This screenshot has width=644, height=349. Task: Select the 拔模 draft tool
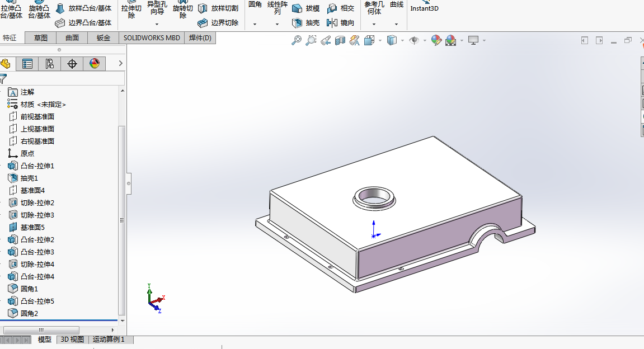[x=305, y=8]
